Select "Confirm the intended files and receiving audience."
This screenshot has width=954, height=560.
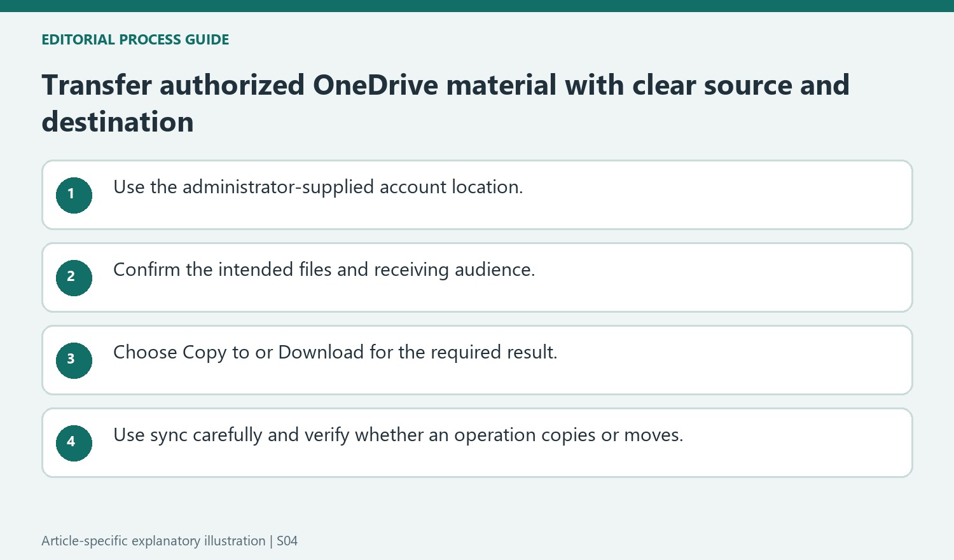click(324, 270)
